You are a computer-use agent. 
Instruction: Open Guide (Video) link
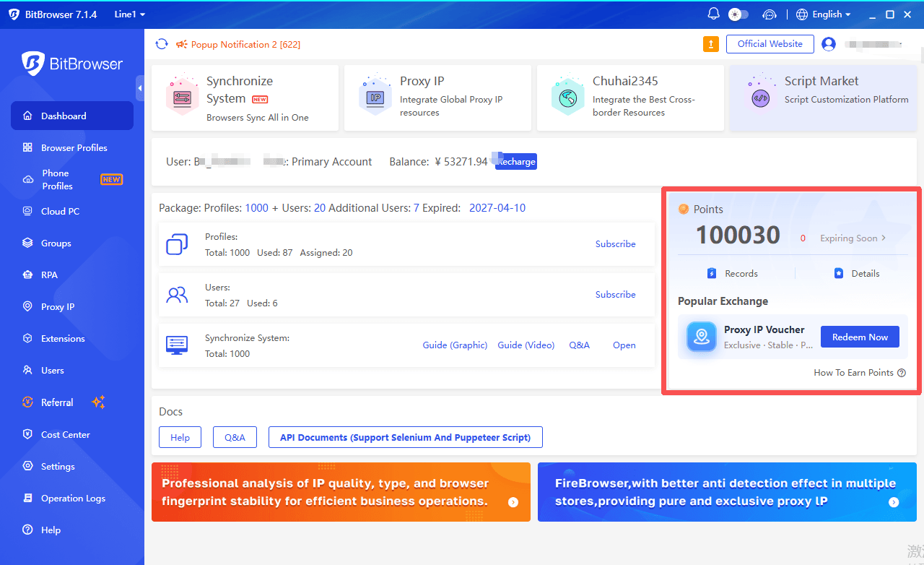pyautogui.click(x=526, y=345)
